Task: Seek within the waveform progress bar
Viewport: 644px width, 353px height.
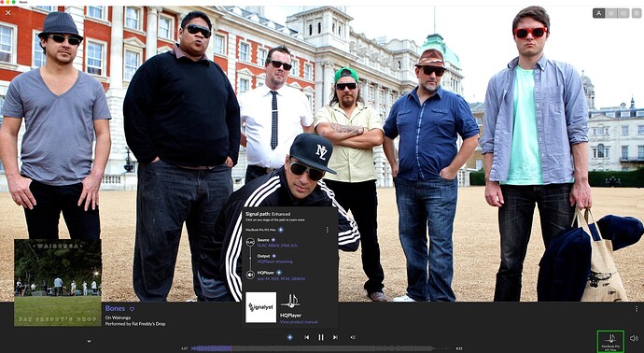Action: point(322,348)
